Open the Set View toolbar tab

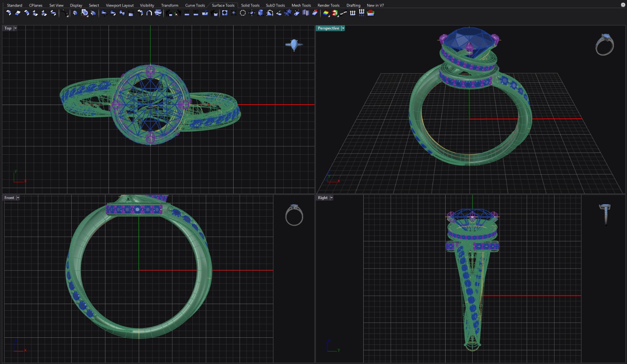point(56,5)
